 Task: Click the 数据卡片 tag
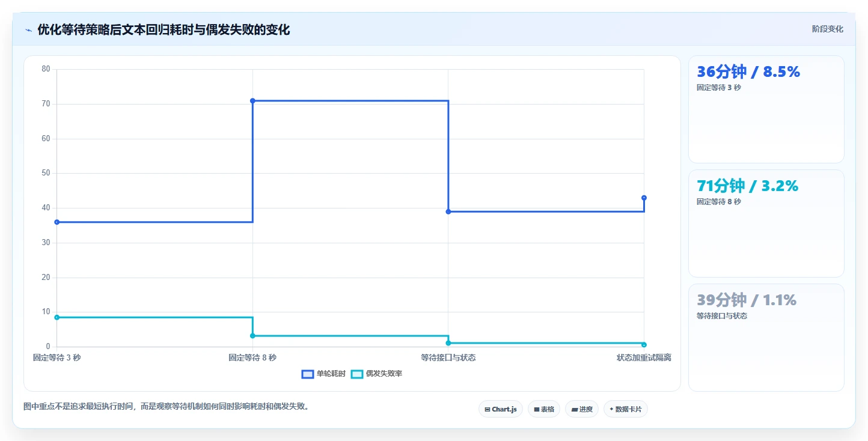pos(625,409)
